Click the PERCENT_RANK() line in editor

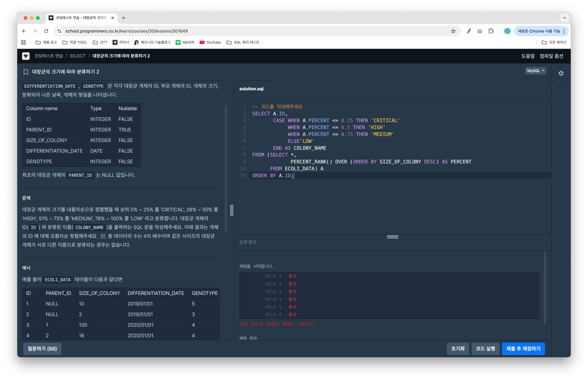[x=381, y=162]
